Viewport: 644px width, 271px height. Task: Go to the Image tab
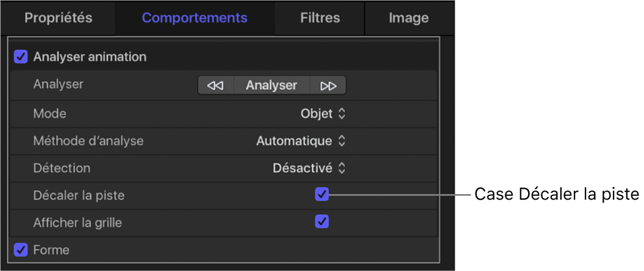[x=409, y=18]
